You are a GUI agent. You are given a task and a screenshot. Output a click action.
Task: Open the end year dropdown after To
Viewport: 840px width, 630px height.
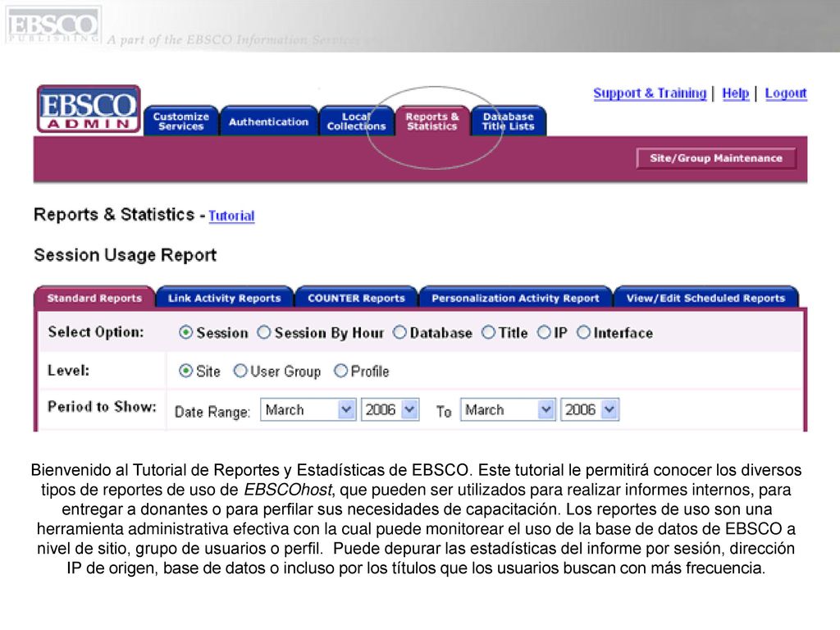pyautogui.click(x=590, y=410)
